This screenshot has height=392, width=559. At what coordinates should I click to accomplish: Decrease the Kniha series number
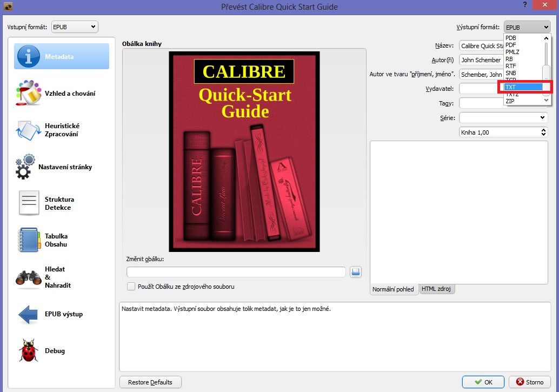point(543,135)
